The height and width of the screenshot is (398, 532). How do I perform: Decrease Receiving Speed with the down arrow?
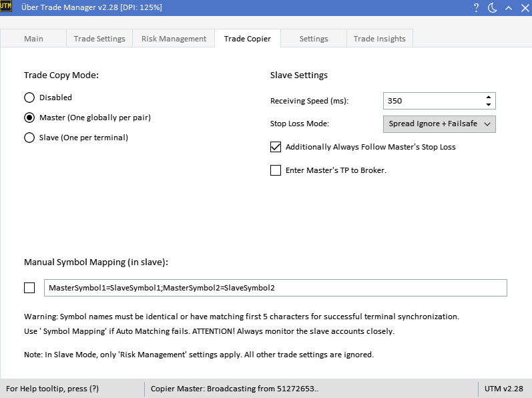tap(489, 105)
